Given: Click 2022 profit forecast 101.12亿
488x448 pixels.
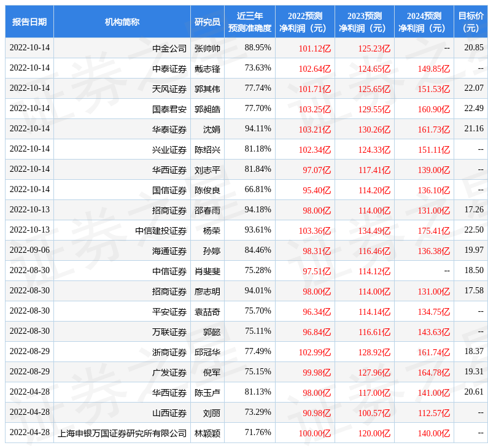Looking at the screenshot, I should coord(315,48).
